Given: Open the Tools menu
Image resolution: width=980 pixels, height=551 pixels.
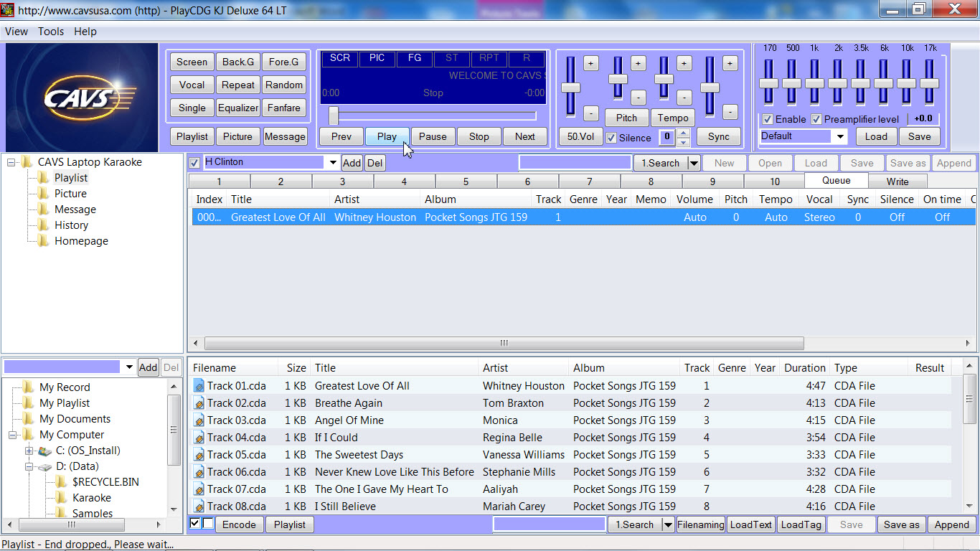Looking at the screenshot, I should (51, 32).
